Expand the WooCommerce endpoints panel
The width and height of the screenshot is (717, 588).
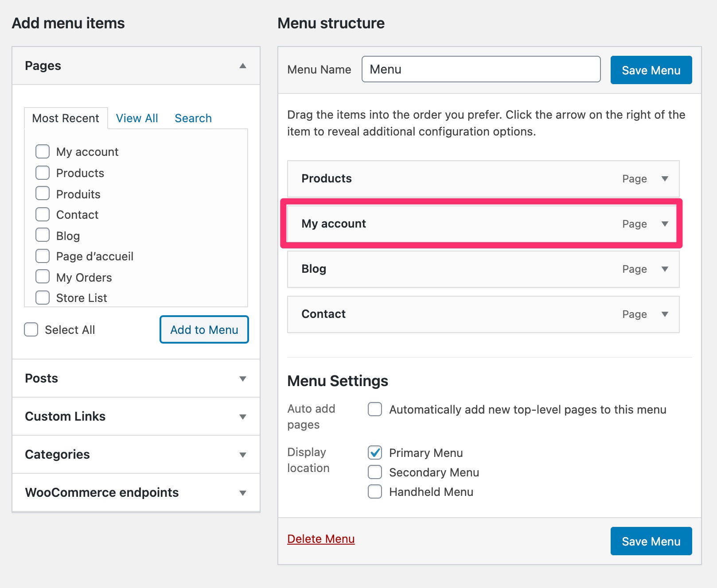[x=243, y=493]
